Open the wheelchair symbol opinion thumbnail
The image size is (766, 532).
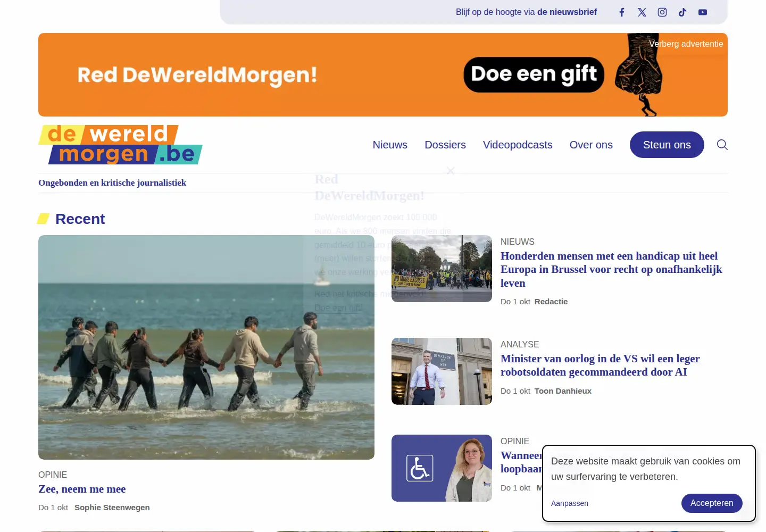click(x=442, y=468)
